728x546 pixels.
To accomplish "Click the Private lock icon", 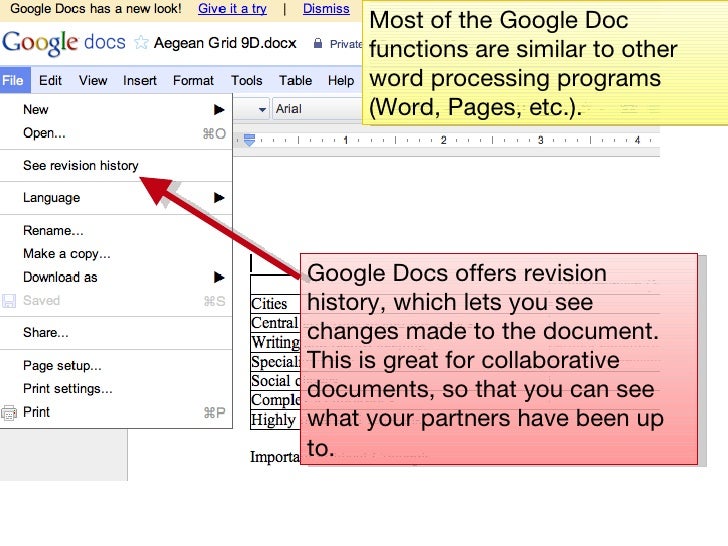I will pos(318,44).
